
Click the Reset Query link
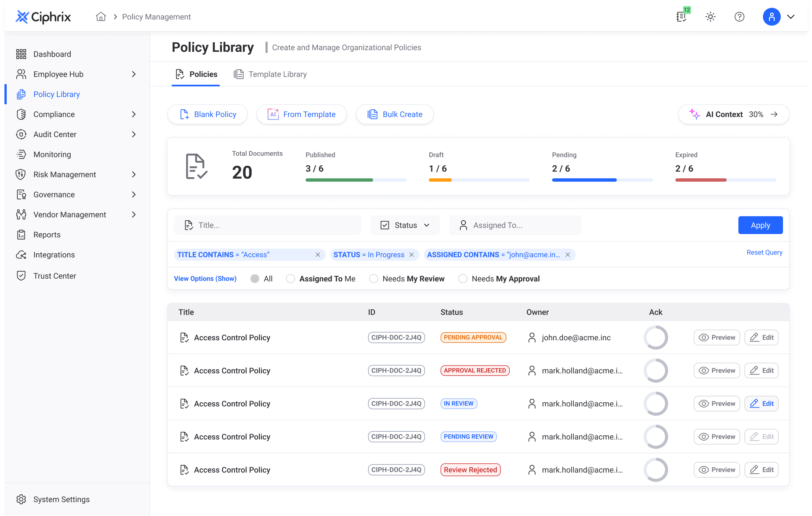point(764,253)
